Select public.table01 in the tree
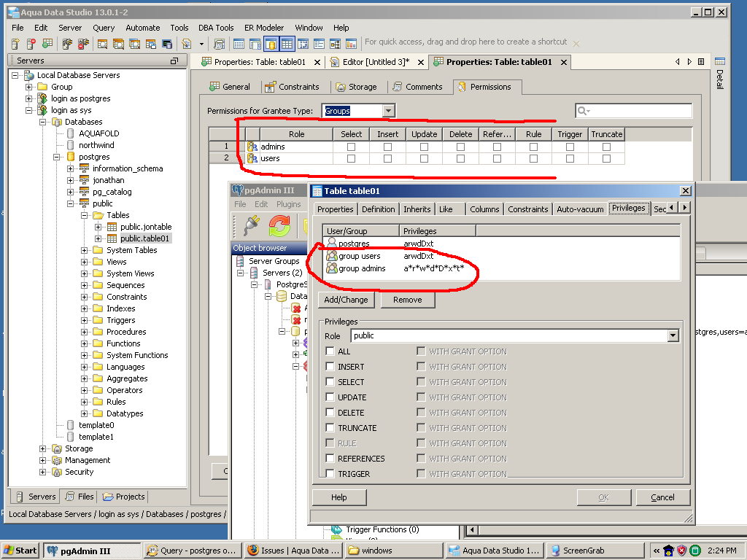 [144, 238]
